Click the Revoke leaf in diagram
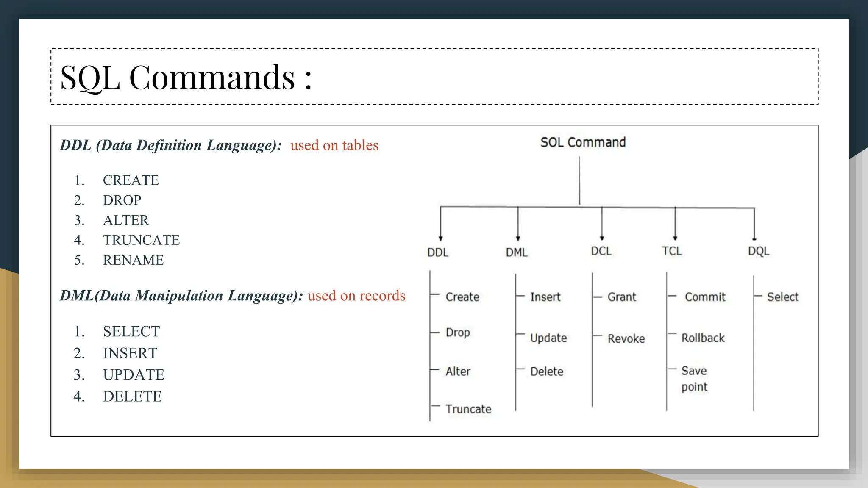 626,339
